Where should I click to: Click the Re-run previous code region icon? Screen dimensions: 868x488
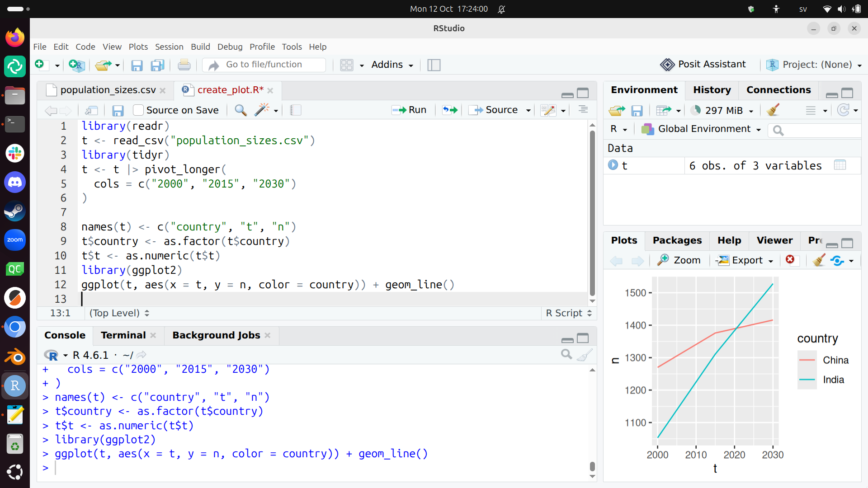pyautogui.click(x=450, y=110)
